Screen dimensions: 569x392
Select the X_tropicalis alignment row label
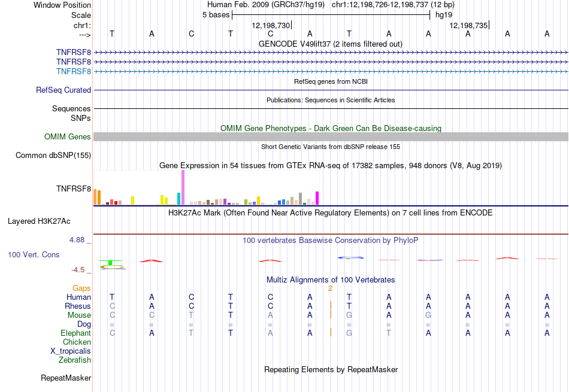(71, 351)
